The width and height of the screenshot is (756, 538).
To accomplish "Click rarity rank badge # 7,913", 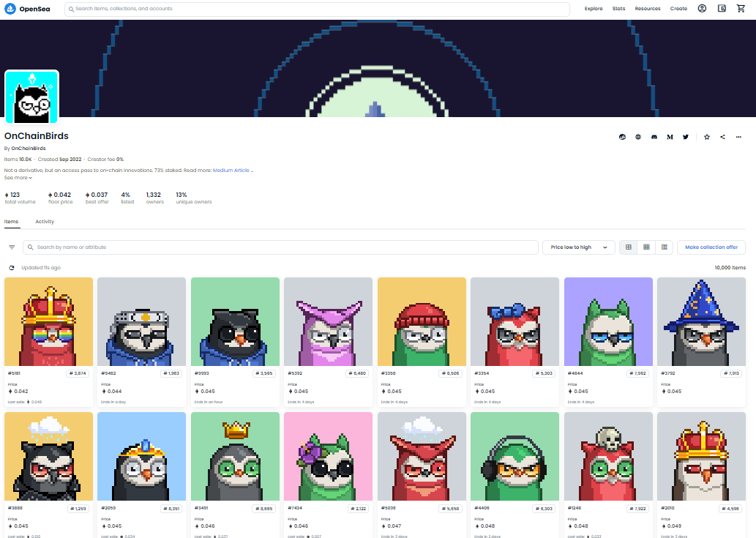I will click(x=730, y=373).
